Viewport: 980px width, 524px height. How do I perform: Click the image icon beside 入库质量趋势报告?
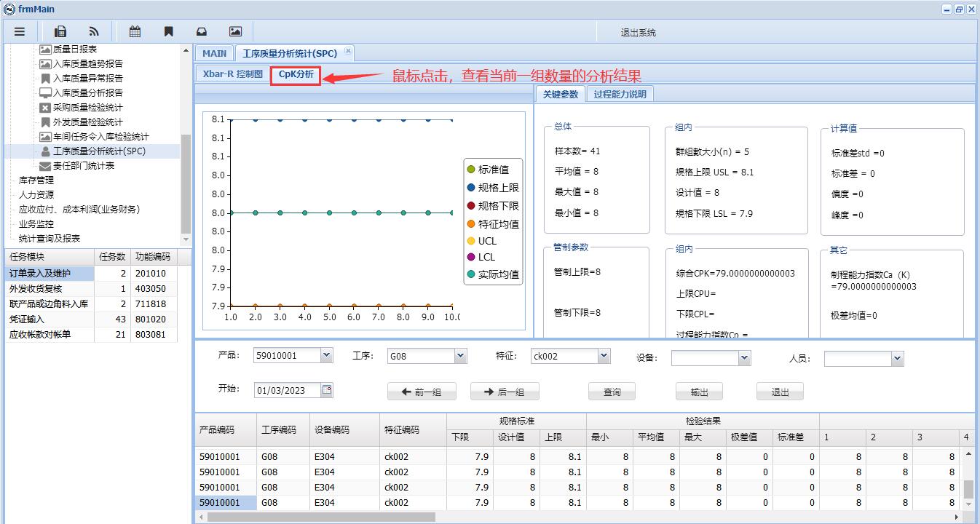pos(45,64)
